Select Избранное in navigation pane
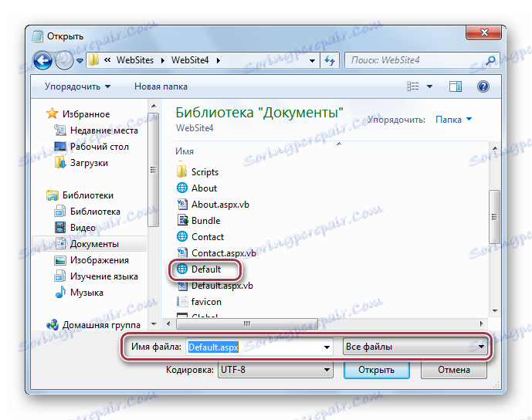 point(86,114)
